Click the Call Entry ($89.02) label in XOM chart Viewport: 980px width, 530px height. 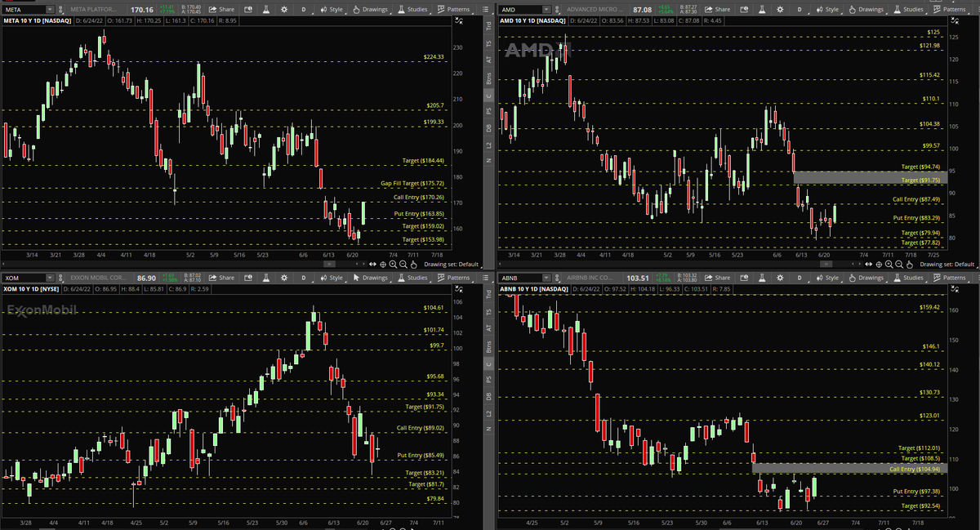pos(420,427)
